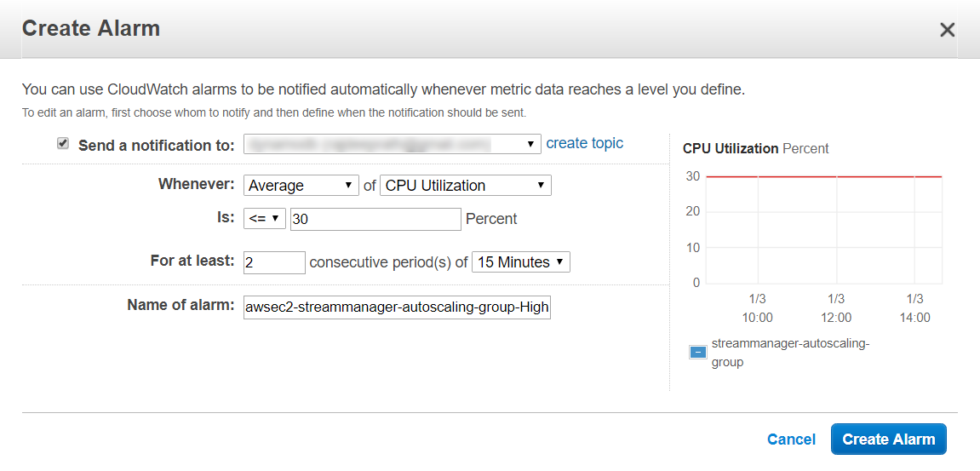Click the 1/3 14:00 axis label

(914, 307)
